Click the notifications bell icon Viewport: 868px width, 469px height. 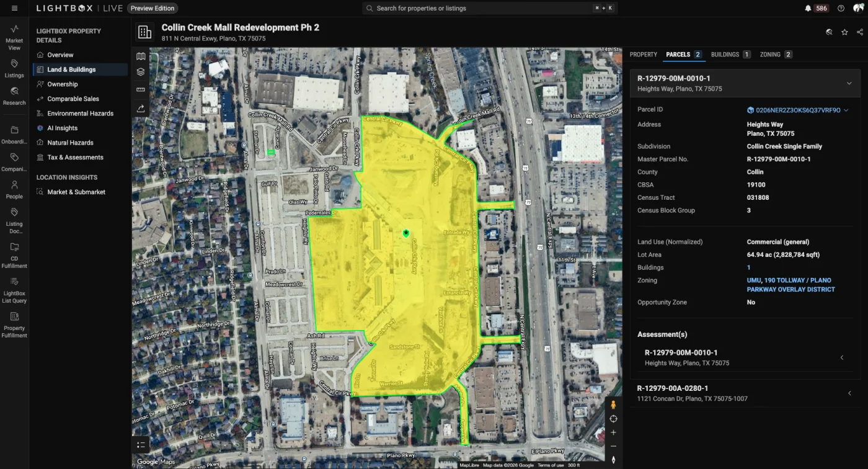click(x=808, y=8)
